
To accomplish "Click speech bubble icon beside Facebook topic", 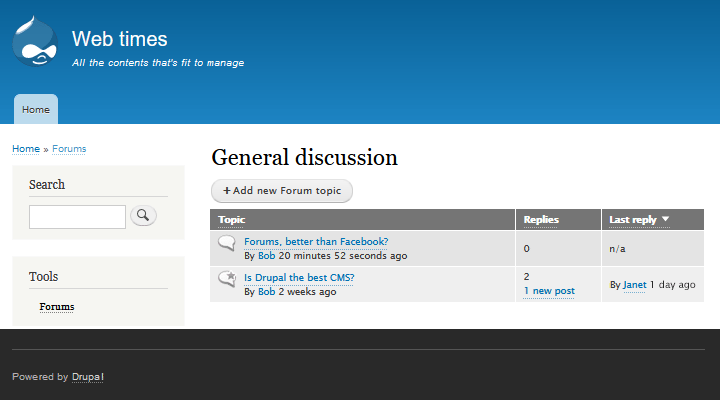I will (227, 243).
